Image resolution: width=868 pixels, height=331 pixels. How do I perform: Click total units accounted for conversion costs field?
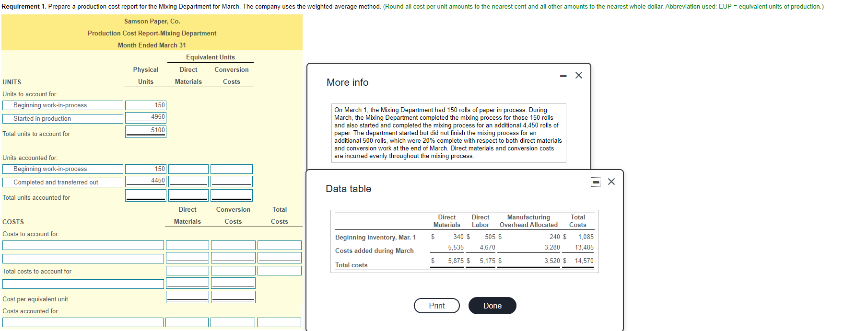click(x=232, y=195)
